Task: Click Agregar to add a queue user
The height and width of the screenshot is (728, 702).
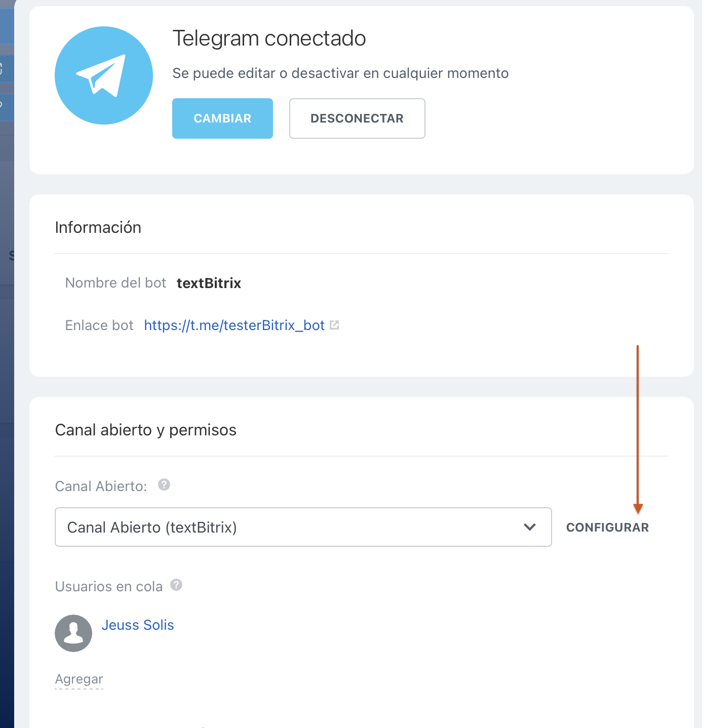Action: [79, 679]
